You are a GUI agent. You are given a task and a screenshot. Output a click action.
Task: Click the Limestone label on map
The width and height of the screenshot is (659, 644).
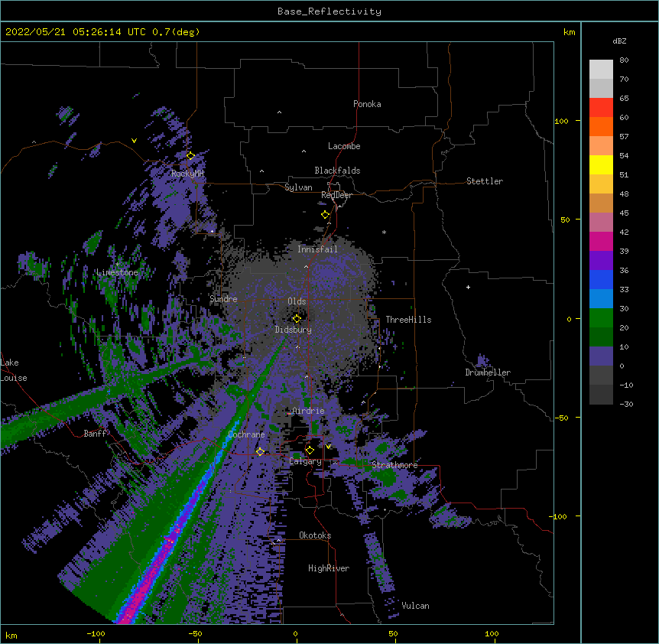tap(117, 272)
